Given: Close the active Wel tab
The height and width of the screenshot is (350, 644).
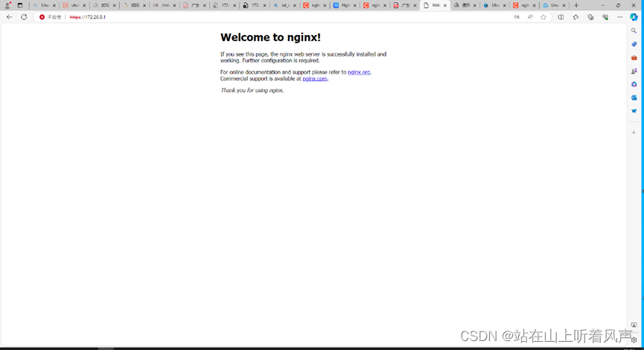Looking at the screenshot, I should [444, 6].
